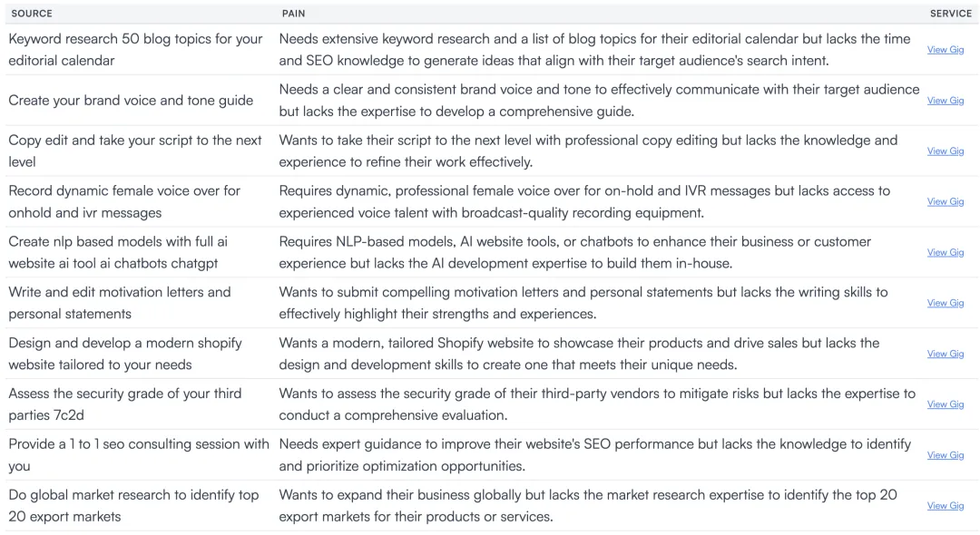This screenshot has height=535, width=980.
Task: Follow View Gig for SEO consulting session
Action: tap(945, 455)
